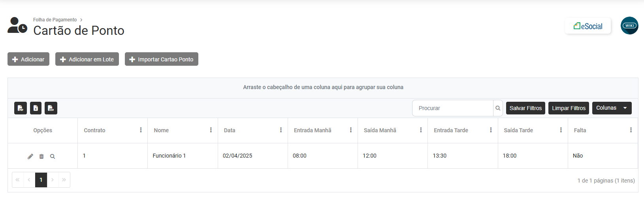Click Adicionar em Lote

point(87,59)
